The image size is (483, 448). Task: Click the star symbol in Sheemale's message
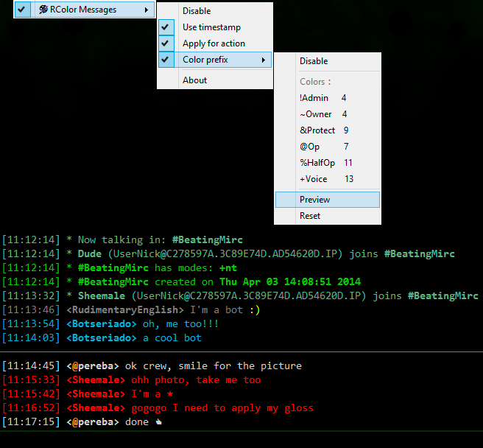coord(170,394)
